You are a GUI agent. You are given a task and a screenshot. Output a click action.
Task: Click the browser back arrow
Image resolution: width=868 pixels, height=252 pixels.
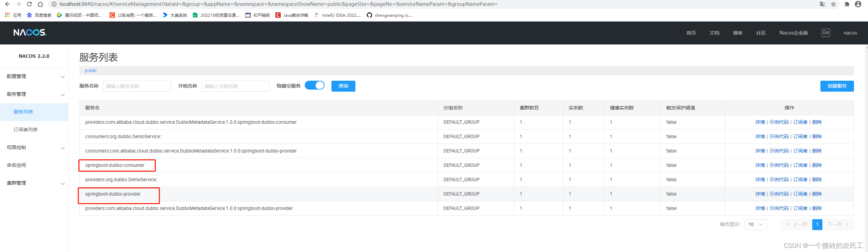(x=7, y=4)
